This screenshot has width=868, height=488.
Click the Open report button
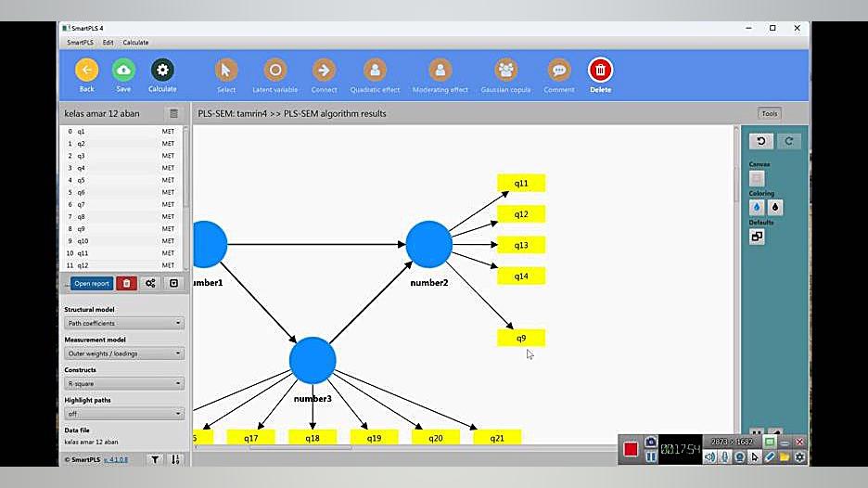[x=92, y=284]
